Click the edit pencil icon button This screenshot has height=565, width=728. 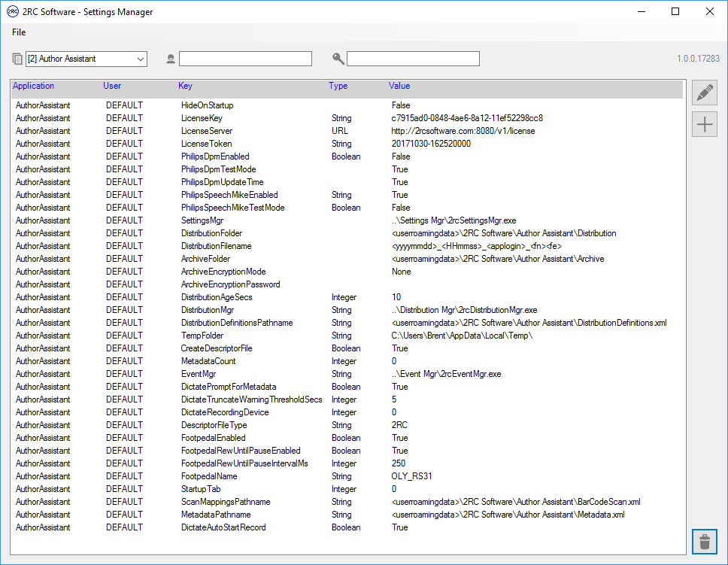tap(705, 92)
